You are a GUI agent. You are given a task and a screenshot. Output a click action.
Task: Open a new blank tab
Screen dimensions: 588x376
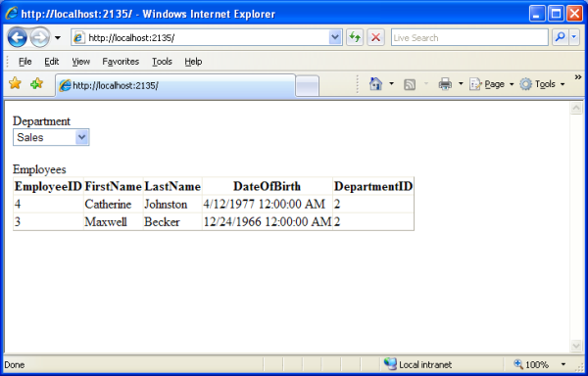click(x=307, y=86)
